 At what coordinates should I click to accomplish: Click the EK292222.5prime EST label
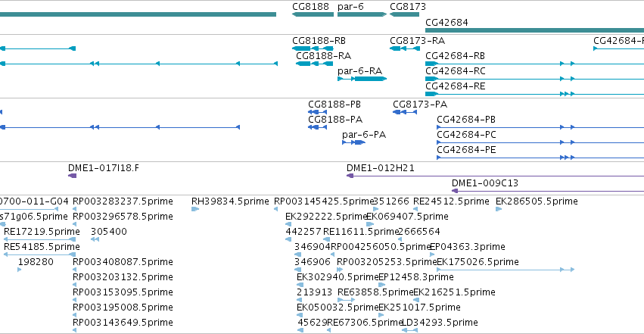(326, 217)
